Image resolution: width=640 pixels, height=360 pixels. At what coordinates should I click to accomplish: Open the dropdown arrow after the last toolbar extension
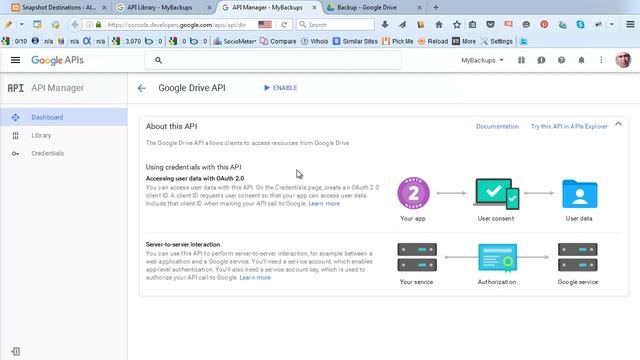(611, 24)
